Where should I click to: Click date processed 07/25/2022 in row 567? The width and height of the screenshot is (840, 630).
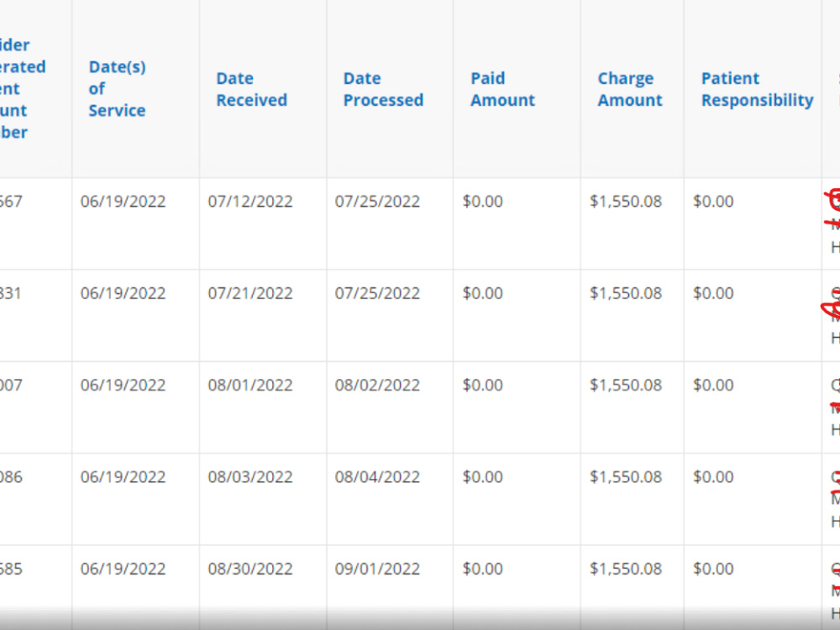pos(377,202)
